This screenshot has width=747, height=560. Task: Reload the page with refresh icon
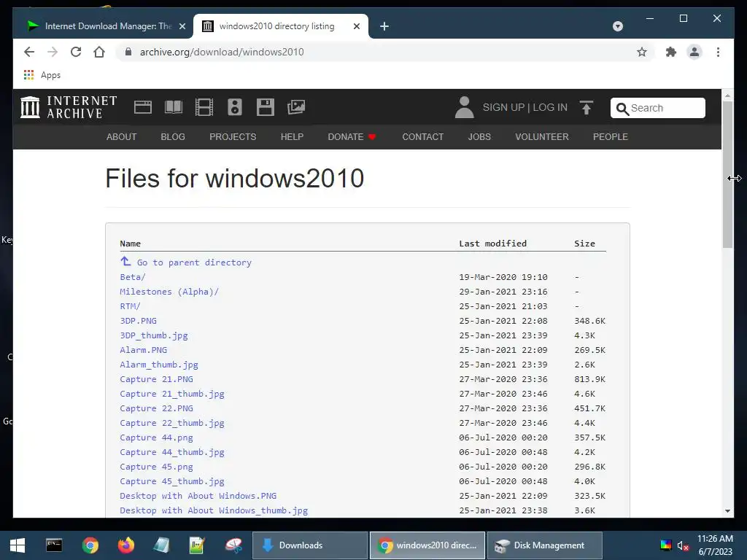[x=76, y=52]
